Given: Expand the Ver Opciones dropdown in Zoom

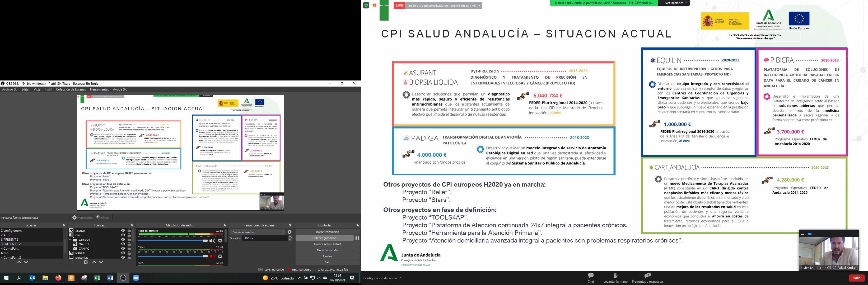Looking at the screenshot, I should pyautogui.click(x=676, y=3).
